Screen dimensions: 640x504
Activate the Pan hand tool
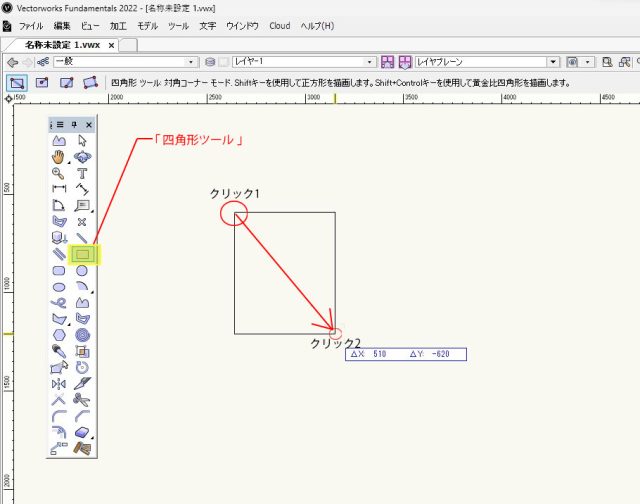click(x=59, y=157)
